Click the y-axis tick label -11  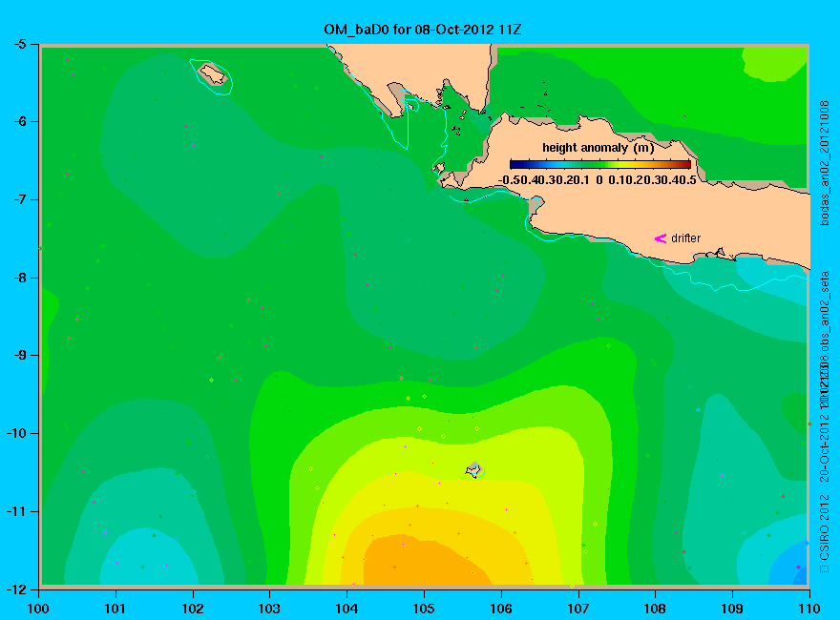coord(15,511)
